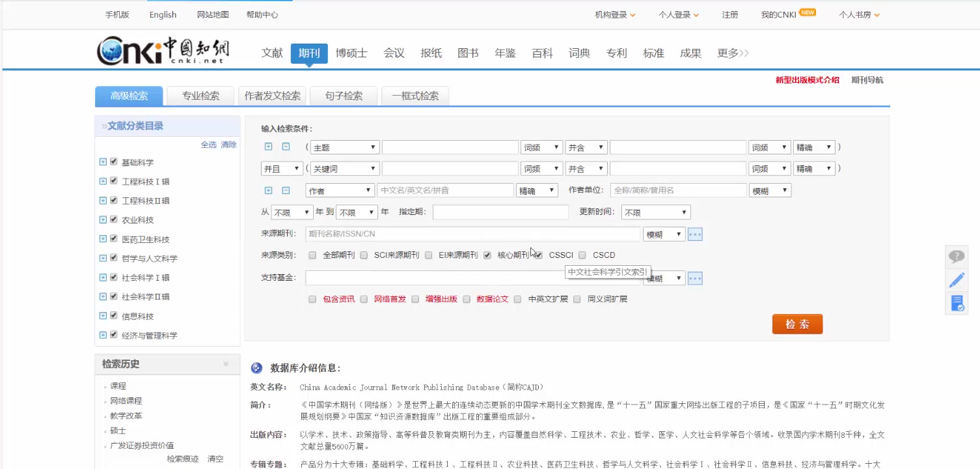Remove author row with minus icon
Viewport: 980px width, 469px height.
(285, 190)
